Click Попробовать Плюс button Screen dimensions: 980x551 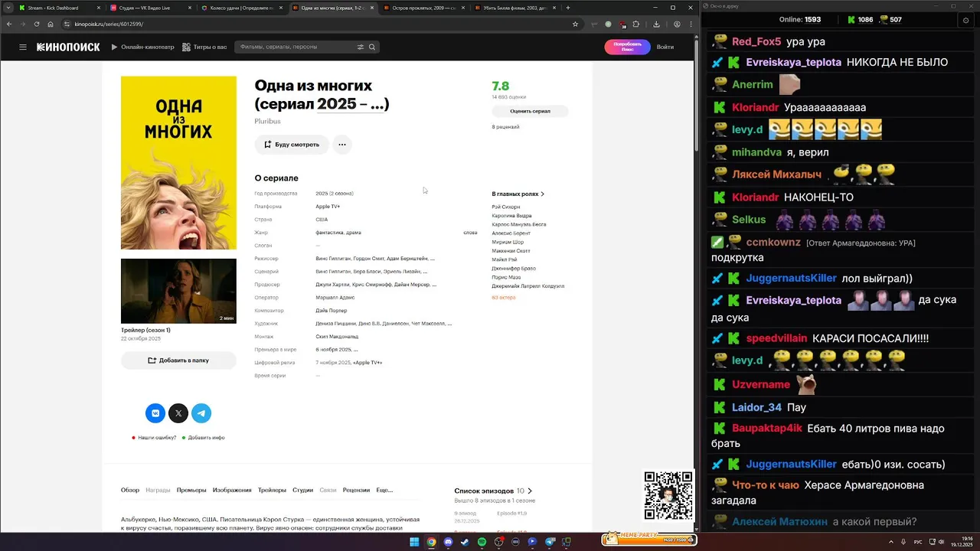[x=627, y=47]
